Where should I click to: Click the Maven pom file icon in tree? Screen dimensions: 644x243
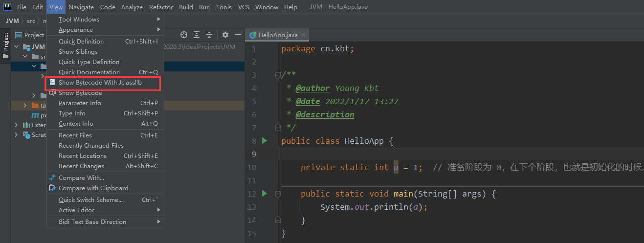click(35, 115)
